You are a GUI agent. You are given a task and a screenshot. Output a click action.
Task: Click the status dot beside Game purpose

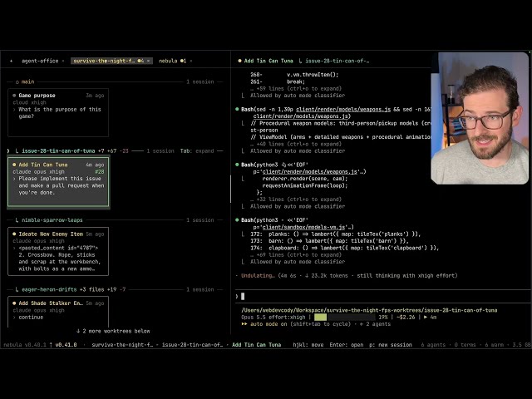pyautogui.click(x=14, y=96)
